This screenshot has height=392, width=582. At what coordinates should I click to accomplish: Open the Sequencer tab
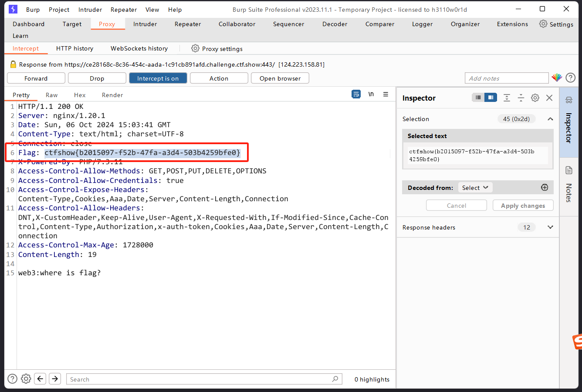pyautogui.click(x=289, y=24)
